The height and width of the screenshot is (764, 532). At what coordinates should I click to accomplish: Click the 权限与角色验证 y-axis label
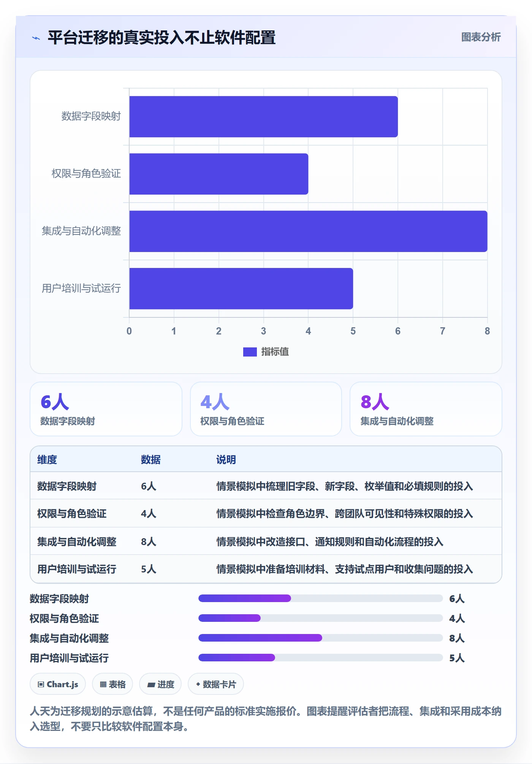(x=86, y=174)
